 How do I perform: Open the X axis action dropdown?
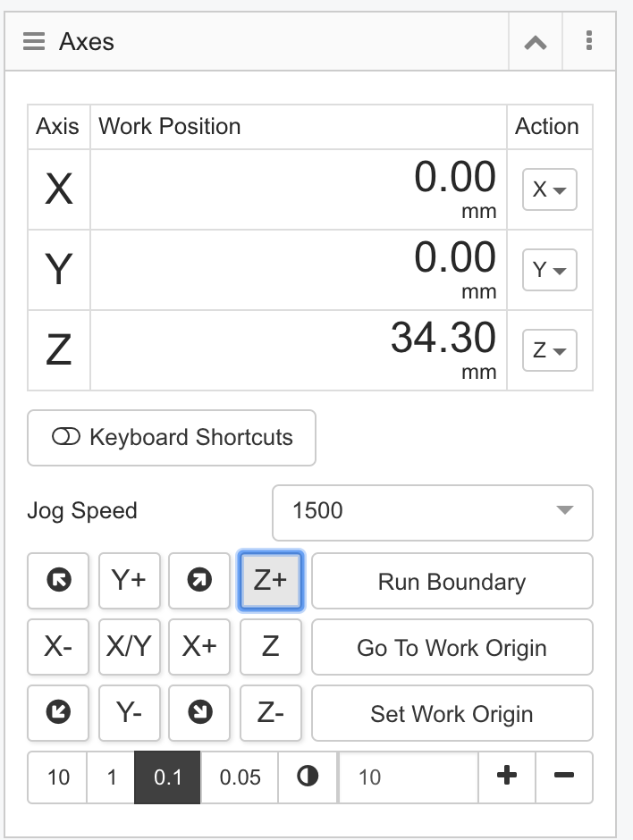point(549,189)
